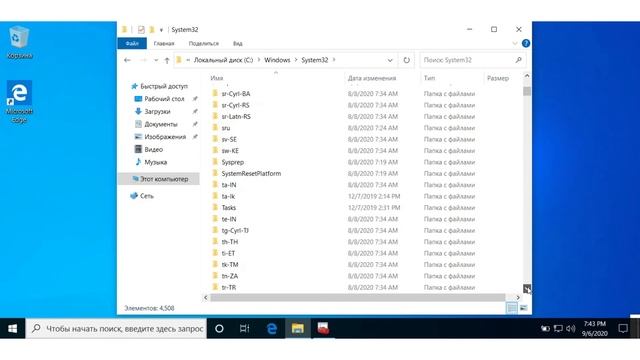
Task: Sort by the Размер column header
Action: tap(498, 78)
